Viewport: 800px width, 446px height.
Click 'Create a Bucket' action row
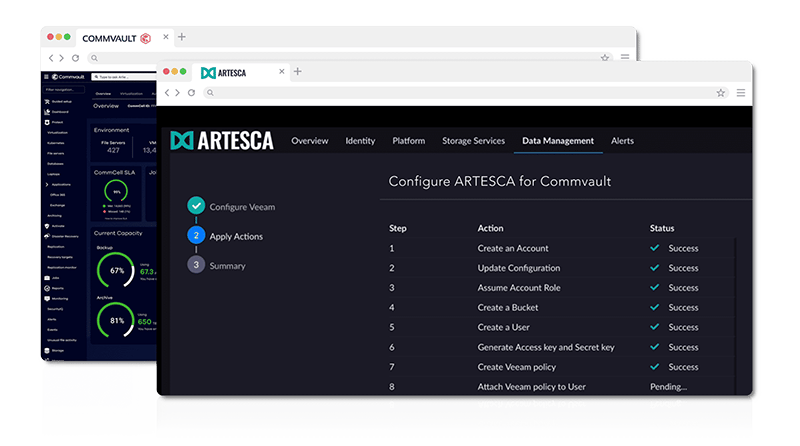561,308
